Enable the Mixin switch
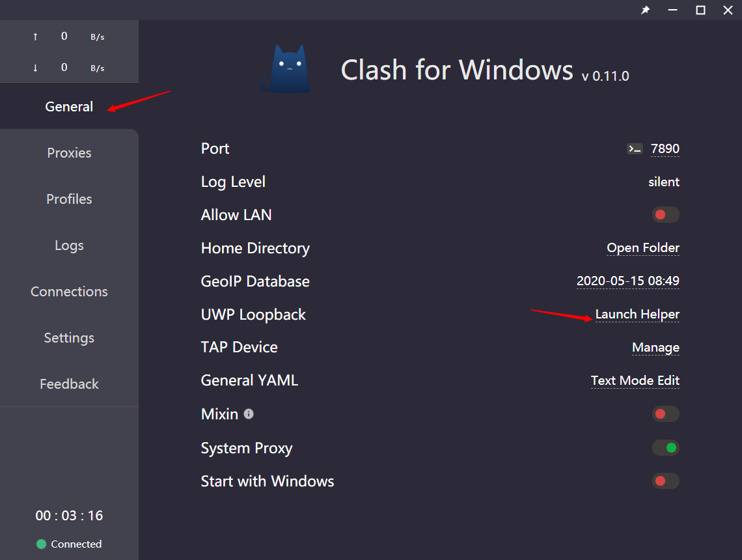The width and height of the screenshot is (742, 560). (x=665, y=414)
